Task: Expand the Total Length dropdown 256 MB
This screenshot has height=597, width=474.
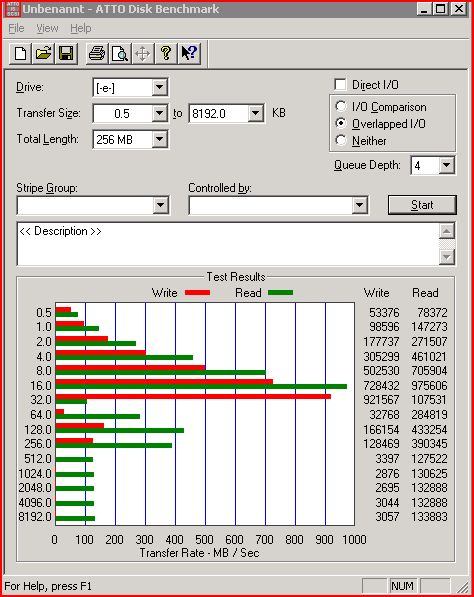Action: tap(160, 139)
